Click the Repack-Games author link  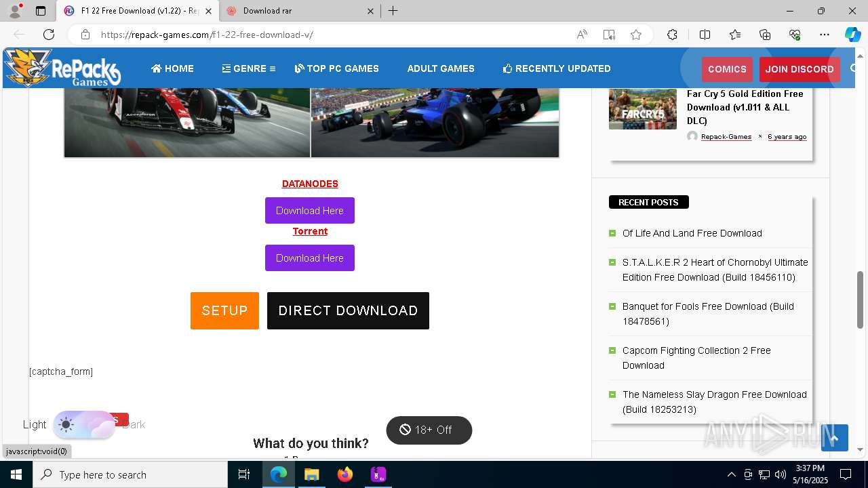[x=726, y=137]
